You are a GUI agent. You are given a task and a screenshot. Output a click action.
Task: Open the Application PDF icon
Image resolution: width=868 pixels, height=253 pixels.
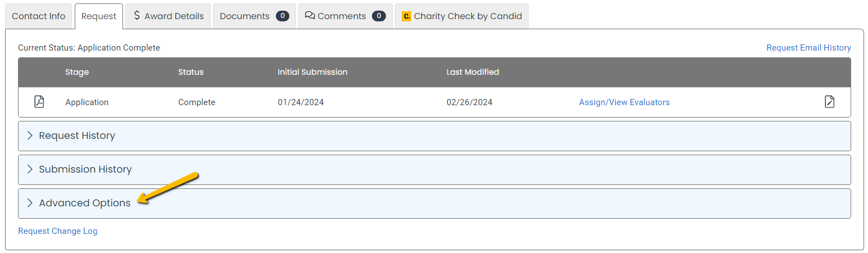39,102
